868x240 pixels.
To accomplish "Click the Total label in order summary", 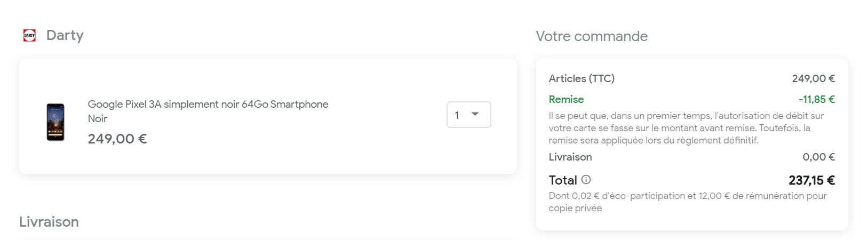I will pyautogui.click(x=563, y=180).
